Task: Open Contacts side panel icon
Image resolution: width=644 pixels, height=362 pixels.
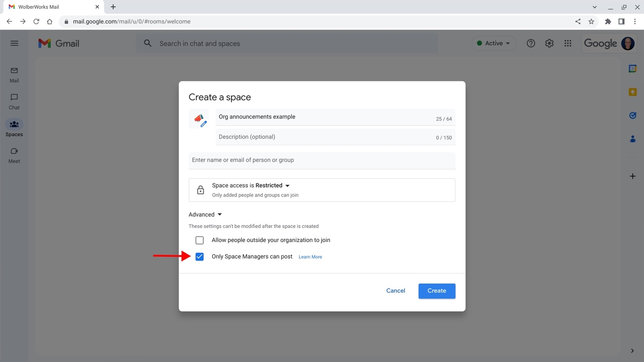Action: (632, 139)
